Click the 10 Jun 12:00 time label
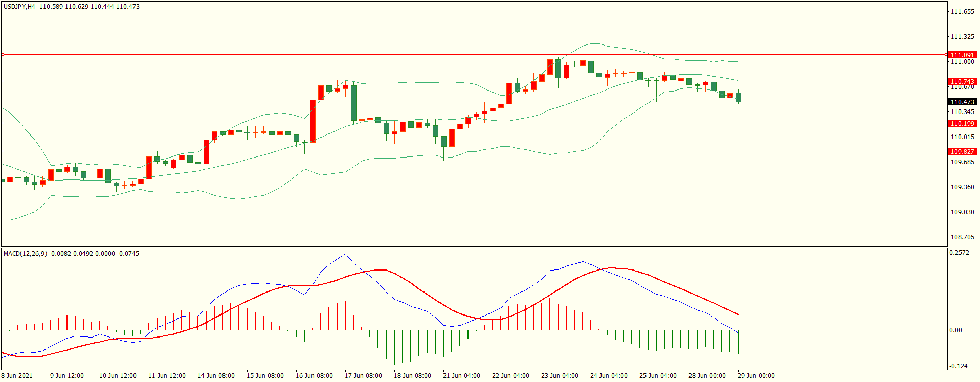The width and height of the screenshot is (980, 382). pos(118,376)
